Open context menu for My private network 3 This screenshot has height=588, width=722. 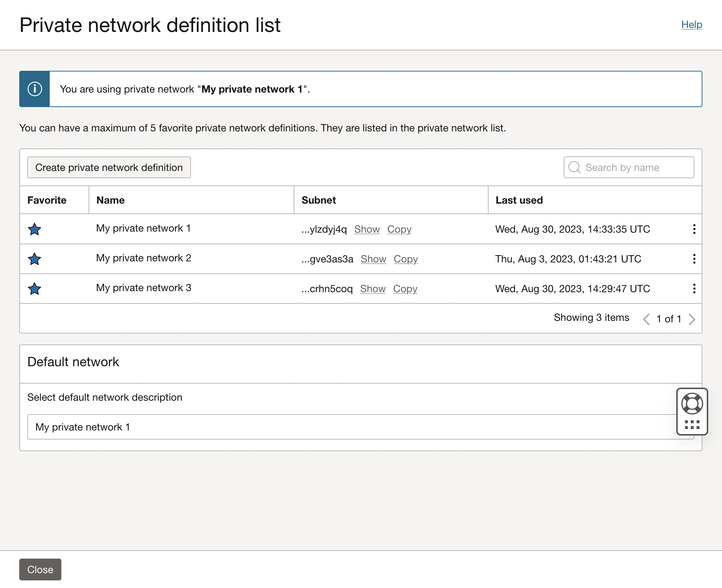tap(693, 288)
